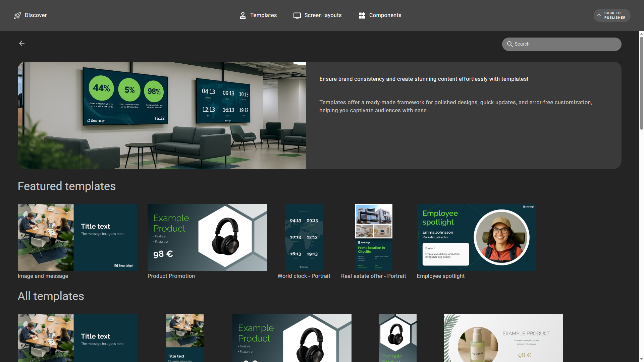644x362 pixels.
Task: Click the hero banner office image
Action: pos(162,115)
